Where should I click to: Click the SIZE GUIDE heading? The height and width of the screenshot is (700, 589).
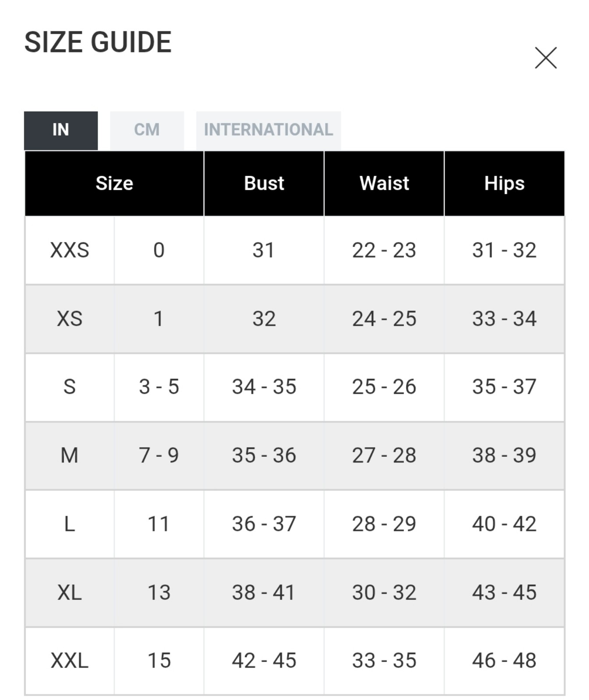(x=98, y=42)
